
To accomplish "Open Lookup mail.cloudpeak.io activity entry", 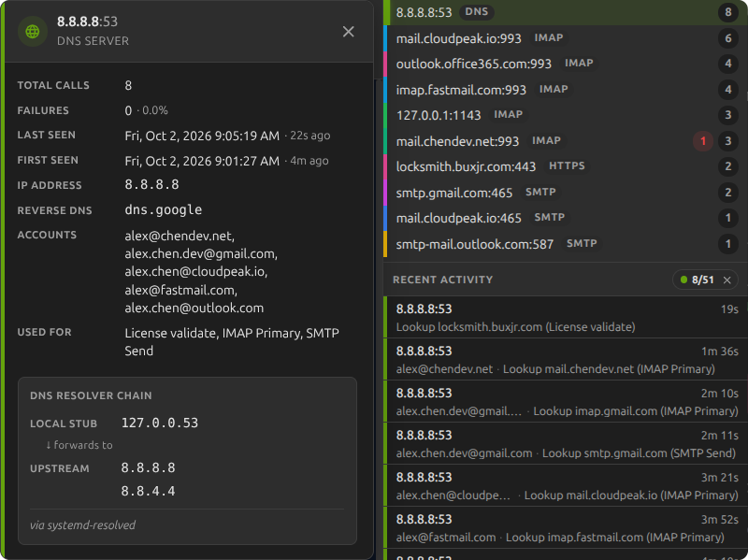I will tap(566, 485).
